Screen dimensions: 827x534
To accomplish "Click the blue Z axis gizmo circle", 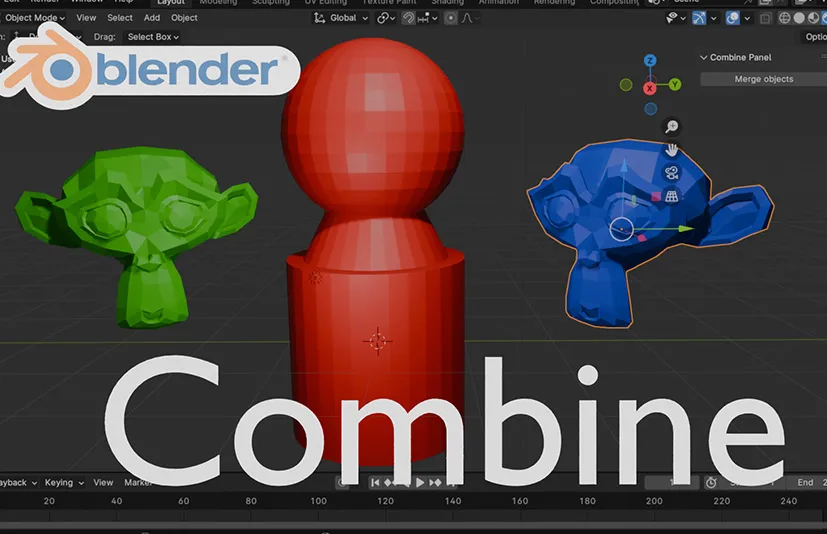I will [x=650, y=62].
